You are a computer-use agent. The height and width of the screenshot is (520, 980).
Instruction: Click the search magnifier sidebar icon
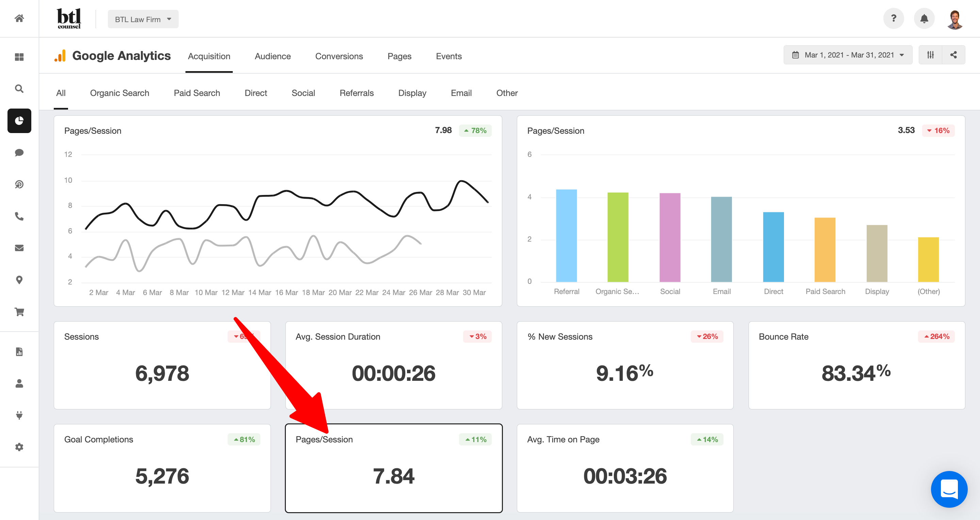[19, 88]
